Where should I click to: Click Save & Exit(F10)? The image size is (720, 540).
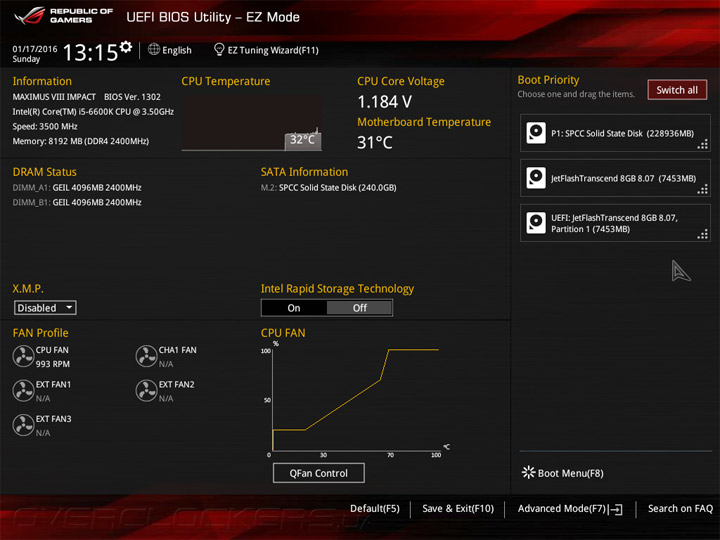[458, 509]
